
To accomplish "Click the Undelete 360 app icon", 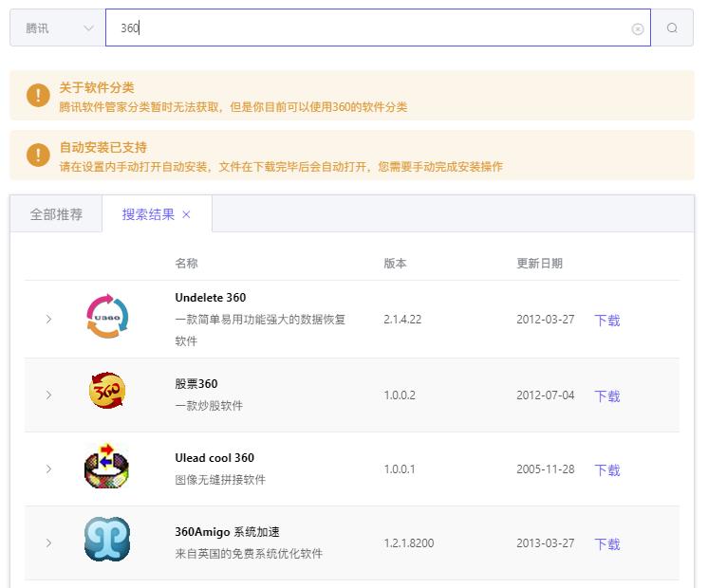I will click(x=107, y=317).
